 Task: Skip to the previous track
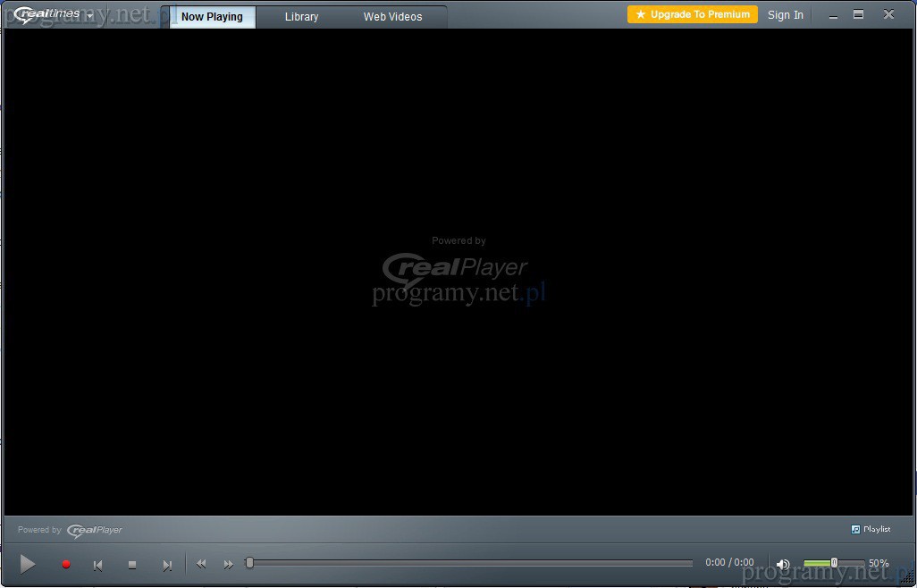coord(98,565)
